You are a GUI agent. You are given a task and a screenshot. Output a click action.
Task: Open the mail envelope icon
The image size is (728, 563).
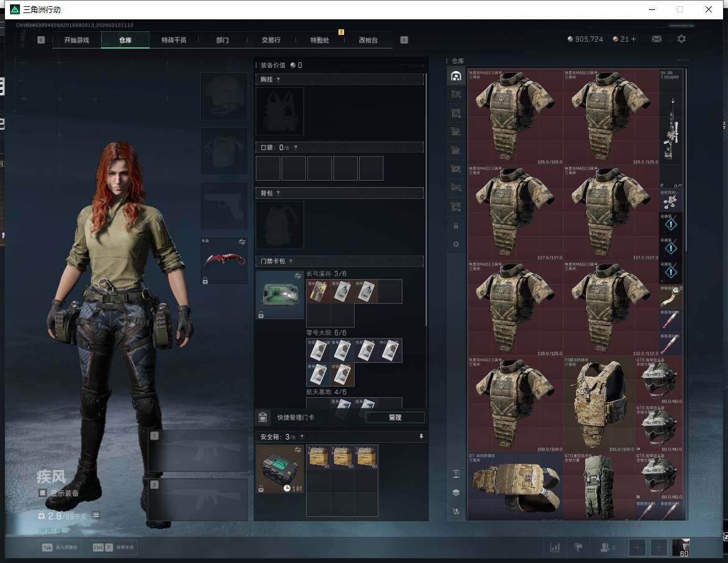click(x=656, y=39)
